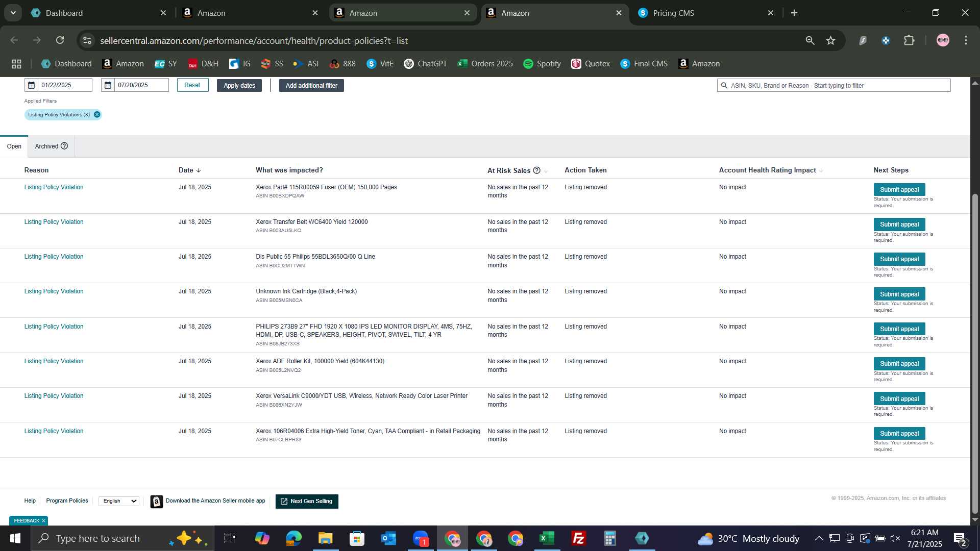Open FileZilla from the taskbar
The width and height of the screenshot is (980, 551).
[578, 538]
